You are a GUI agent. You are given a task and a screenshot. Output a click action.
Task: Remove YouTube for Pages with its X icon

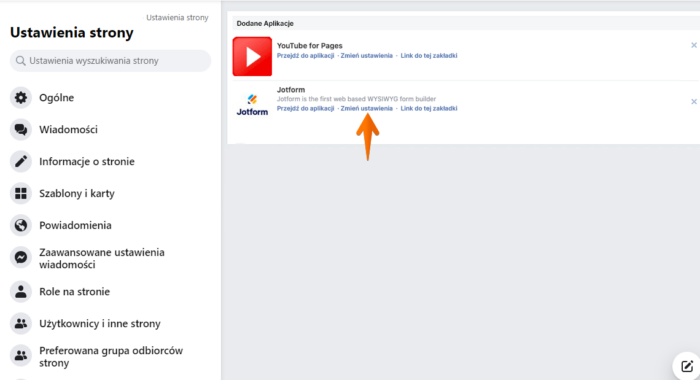694,45
